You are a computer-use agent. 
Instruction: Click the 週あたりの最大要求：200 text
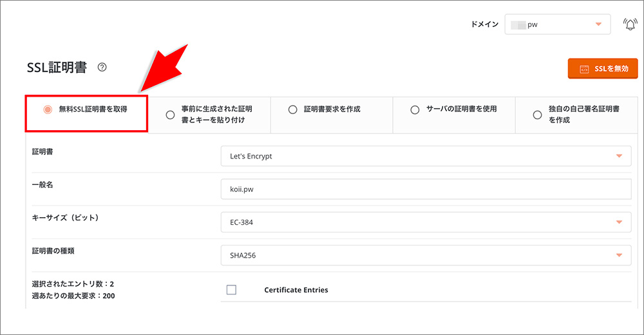[x=73, y=296]
